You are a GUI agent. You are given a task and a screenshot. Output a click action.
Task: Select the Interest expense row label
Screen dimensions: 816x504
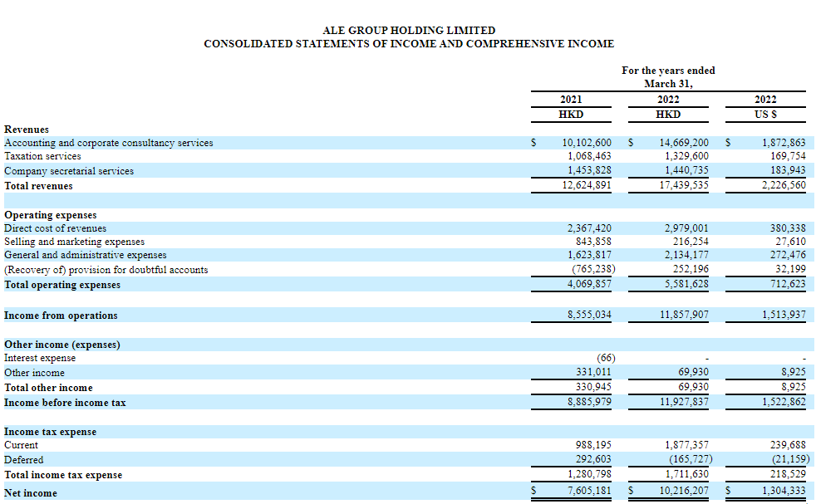click(x=40, y=359)
